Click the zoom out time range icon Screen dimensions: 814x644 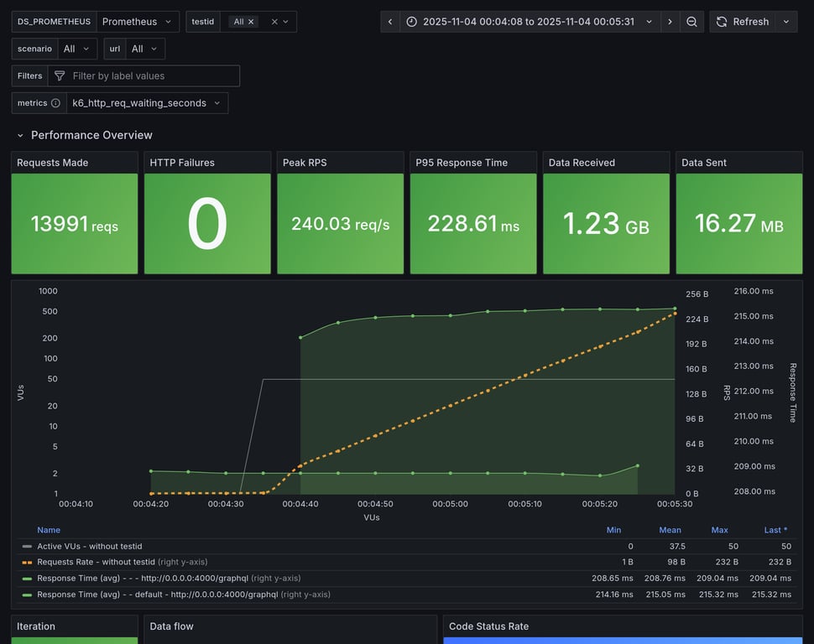tap(691, 22)
